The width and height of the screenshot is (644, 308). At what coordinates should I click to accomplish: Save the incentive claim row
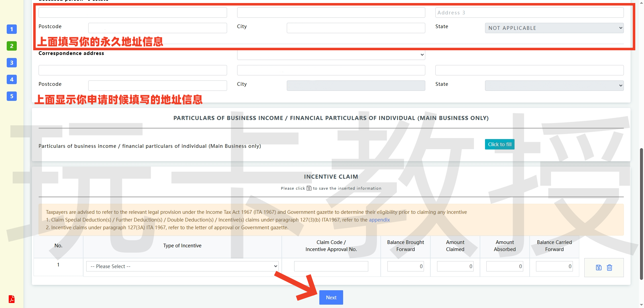coord(599,267)
